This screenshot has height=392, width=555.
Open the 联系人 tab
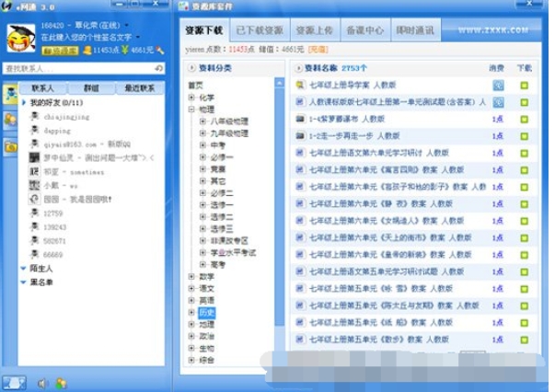pyautogui.click(x=42, y=88)
